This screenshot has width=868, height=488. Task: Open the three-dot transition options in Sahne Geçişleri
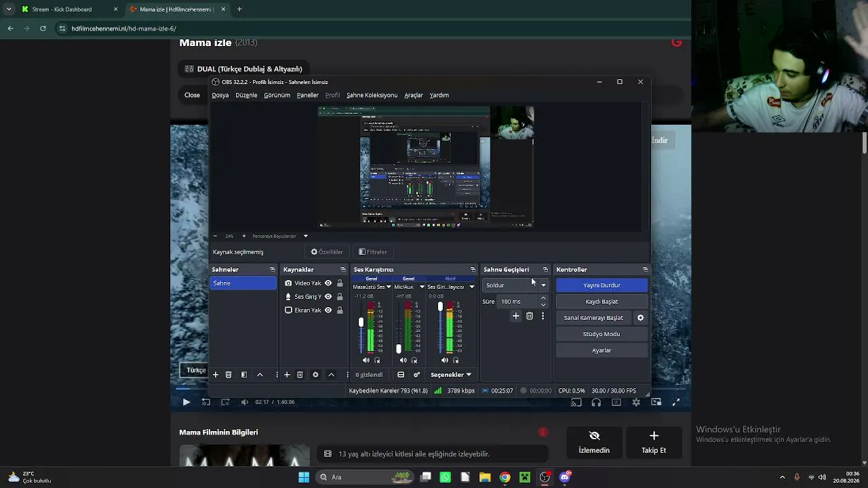coord(542,316)
